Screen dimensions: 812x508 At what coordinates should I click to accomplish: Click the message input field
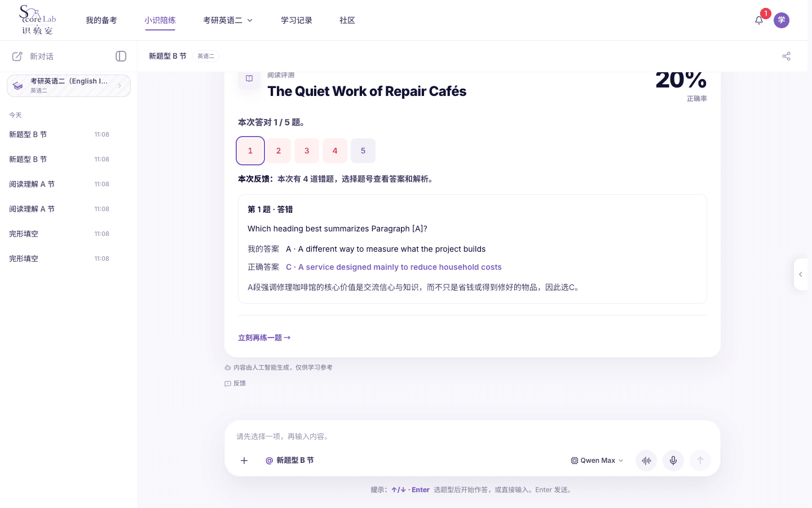(473, 436)
